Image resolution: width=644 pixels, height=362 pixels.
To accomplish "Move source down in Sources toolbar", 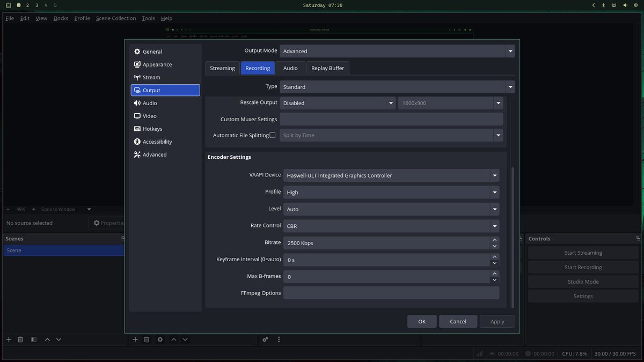I will point(185,339).
